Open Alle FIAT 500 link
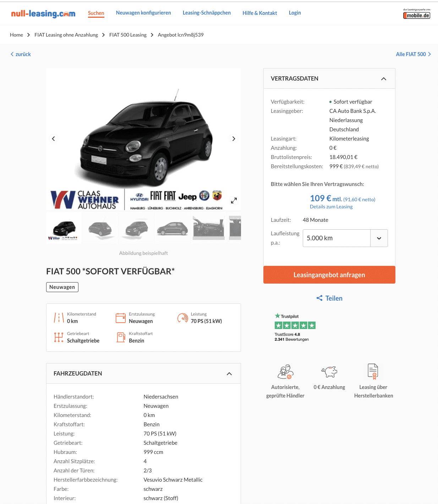 coord(414,54)
